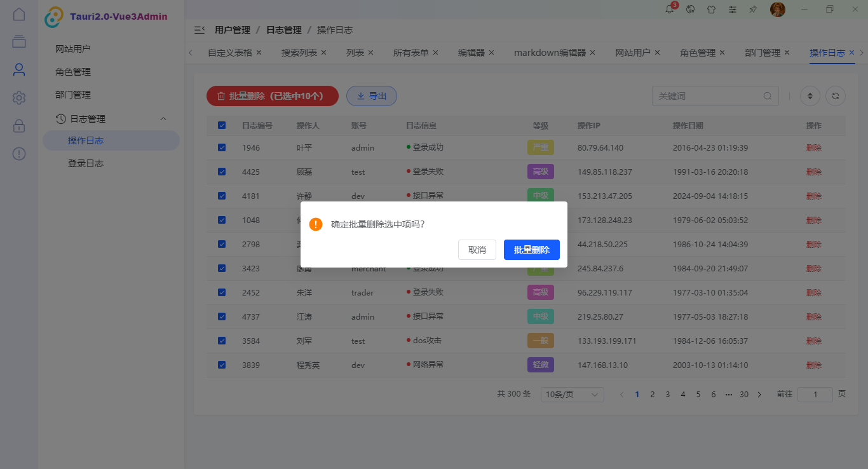Jump to page 4 in pagination
The height and width of the screenshot is (469, 868).
[682, 394]
